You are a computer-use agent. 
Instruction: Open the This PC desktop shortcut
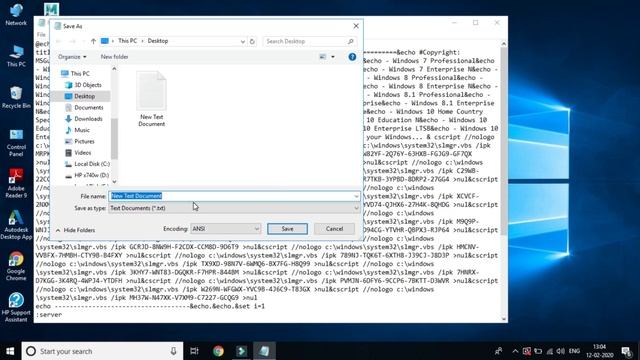point(16,56)
